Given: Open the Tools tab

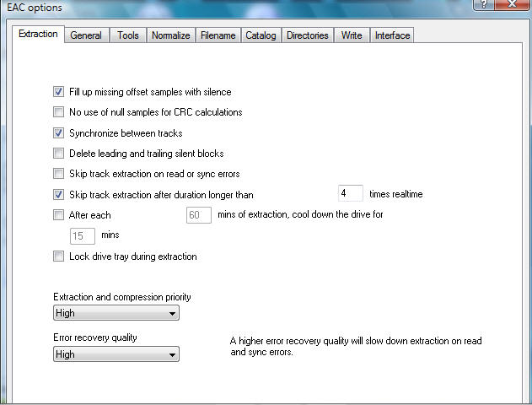Looking at the screenshot, I should coord(128,35).
